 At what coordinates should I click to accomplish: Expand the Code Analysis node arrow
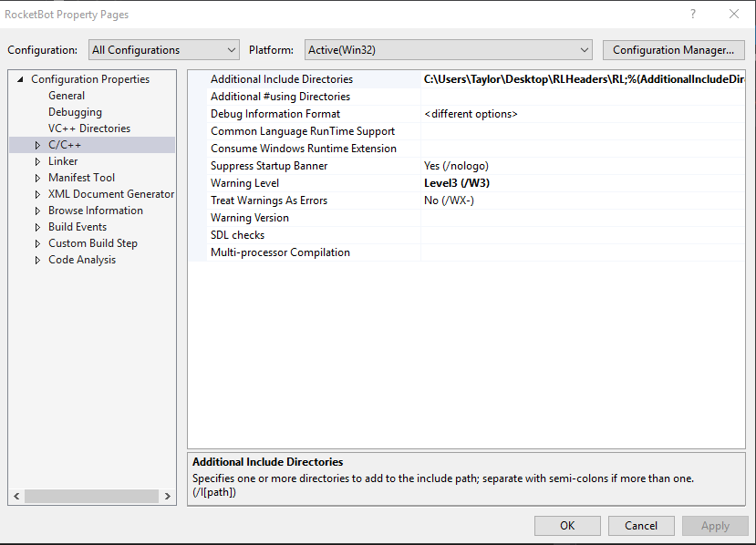37,260
